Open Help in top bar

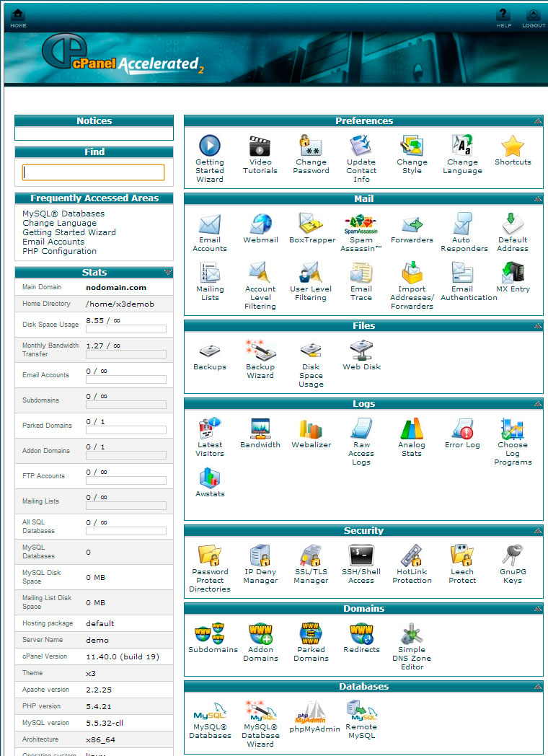(504, 18)
